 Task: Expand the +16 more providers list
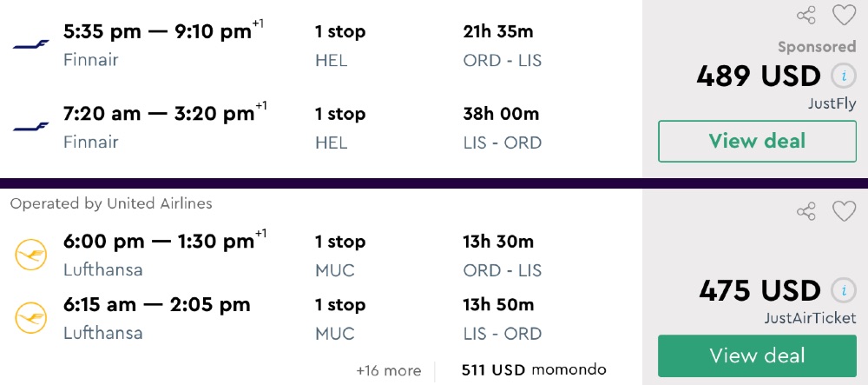click(x=388, y=371)
